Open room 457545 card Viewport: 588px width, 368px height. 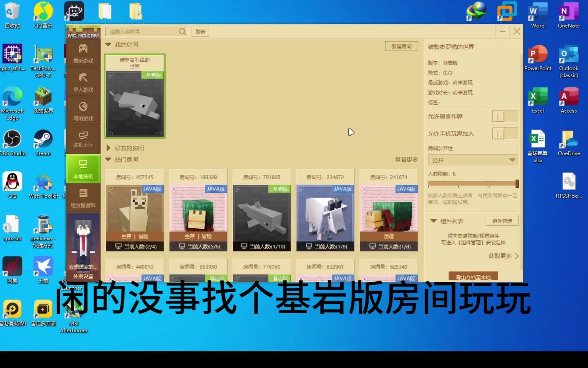[135, 210]
